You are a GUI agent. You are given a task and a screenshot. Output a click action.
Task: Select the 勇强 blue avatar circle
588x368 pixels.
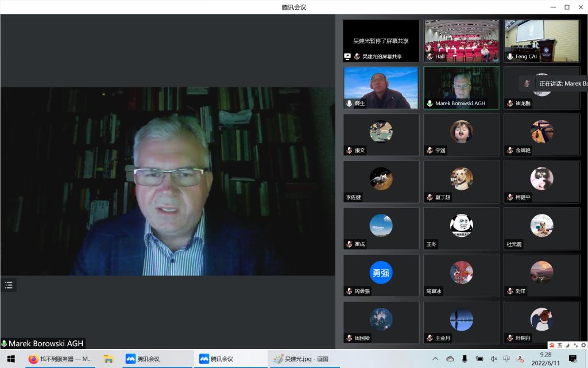(381, 273)
